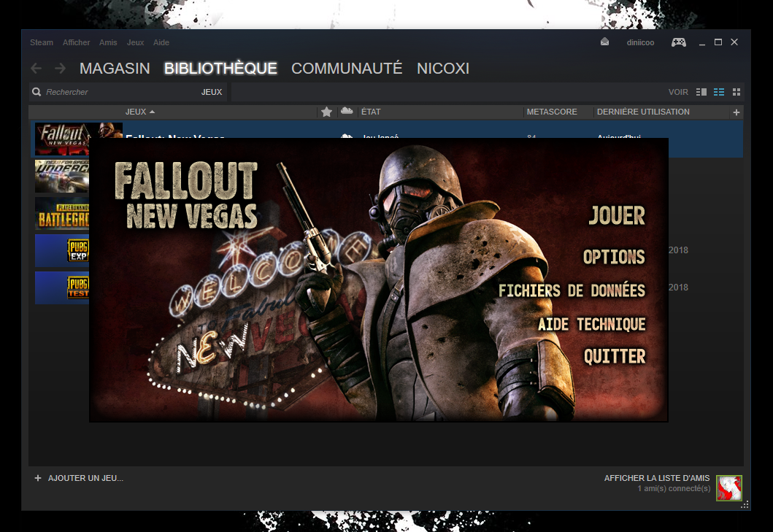Image resolution: width=773 pixels, height=532 pixels.
Task: Click JOUER in the Fallout launcher
Action: 617,216
